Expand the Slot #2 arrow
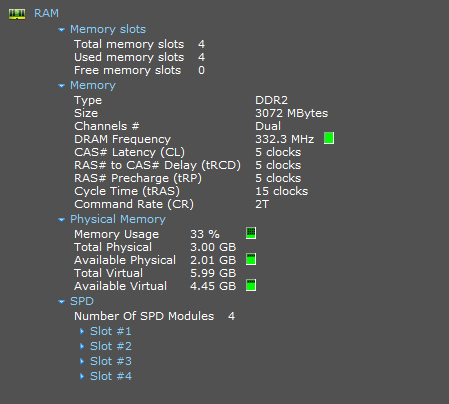The width and height of the screenshot is (449, 404). click(x=82, y=346)
